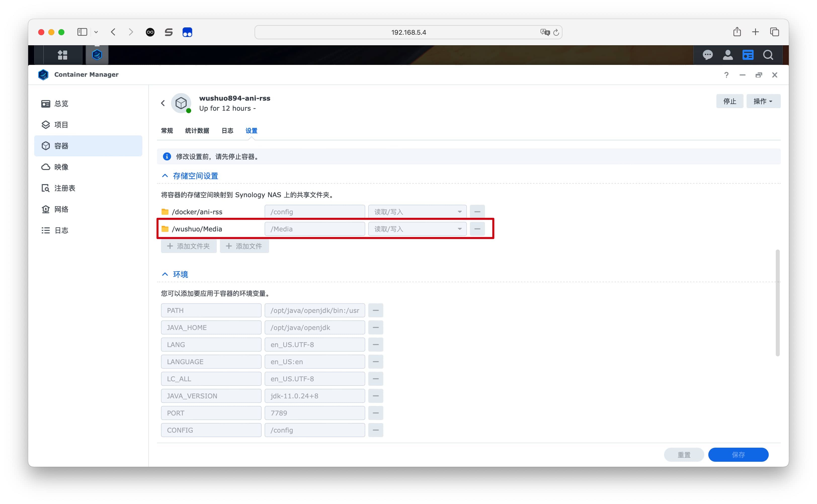Remove the /docker/ani-rss volume mapping
This screenshot has height=504, width=817.
[477, 212]
